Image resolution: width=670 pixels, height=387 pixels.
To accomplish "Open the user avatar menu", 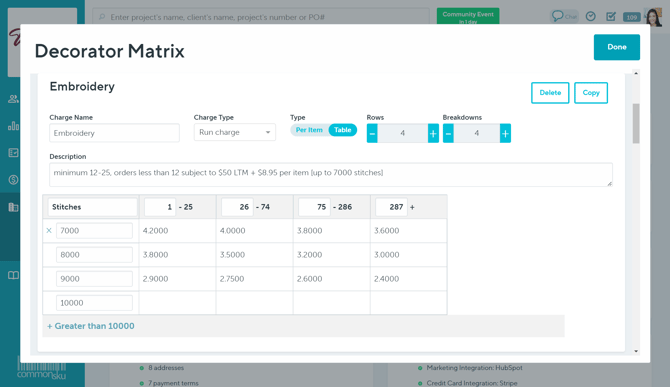I will tap(654, 17).
